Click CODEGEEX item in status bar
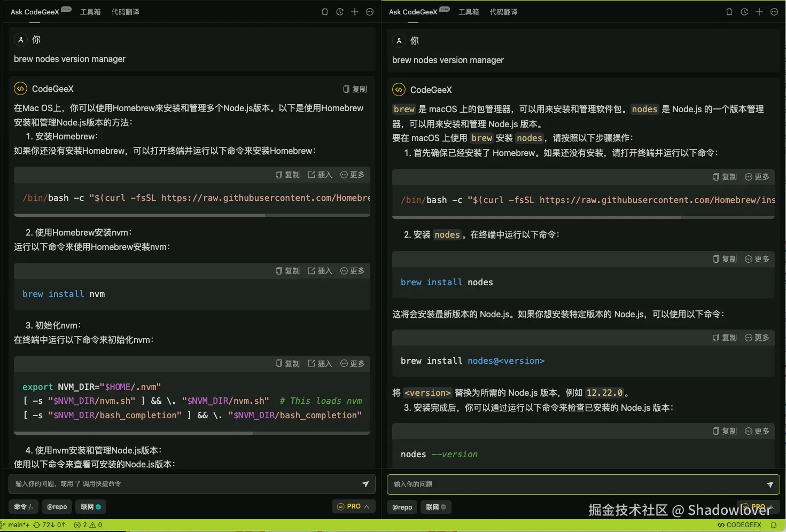Image resolution: width=786 pixels, height=532 pixels. [740, 525]
